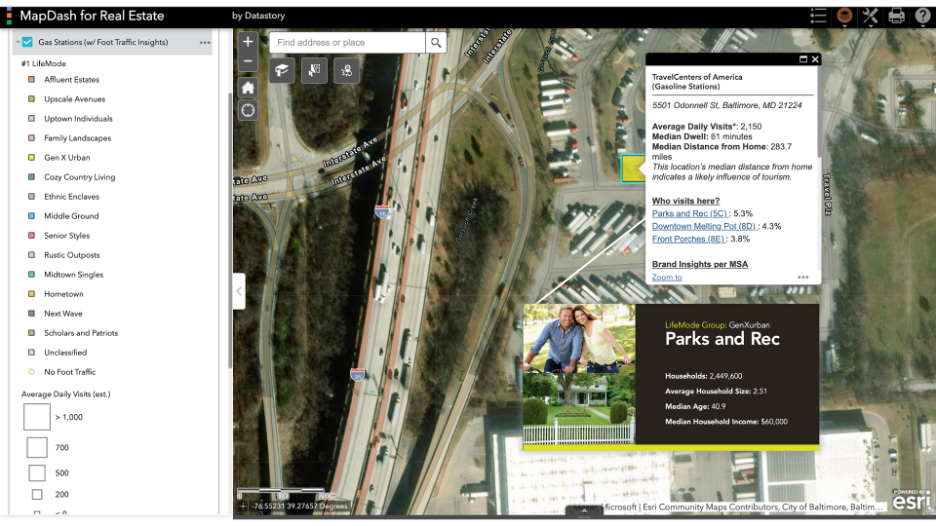Open Front Porches (8E) link
The width and height of the screenshot is (936, 526).
pyautogui.click(x=689, y=239)
